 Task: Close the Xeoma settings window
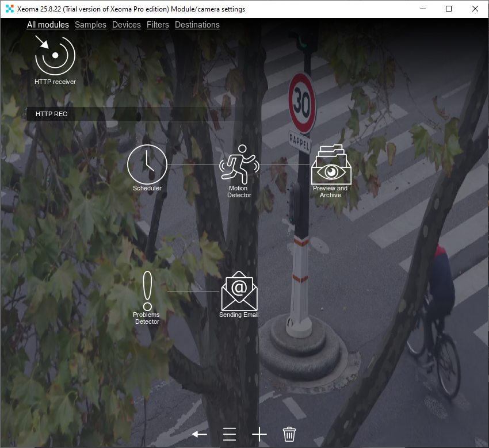tap(475, 9)
